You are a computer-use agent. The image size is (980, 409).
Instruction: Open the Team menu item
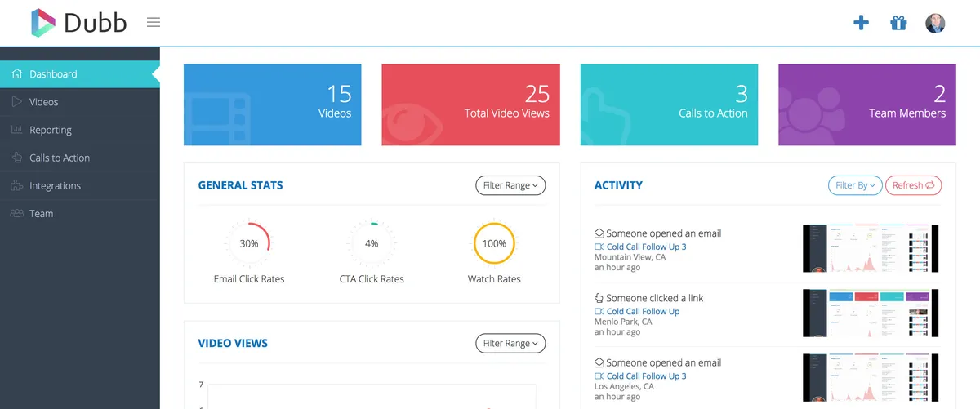[x=41, y=214]
